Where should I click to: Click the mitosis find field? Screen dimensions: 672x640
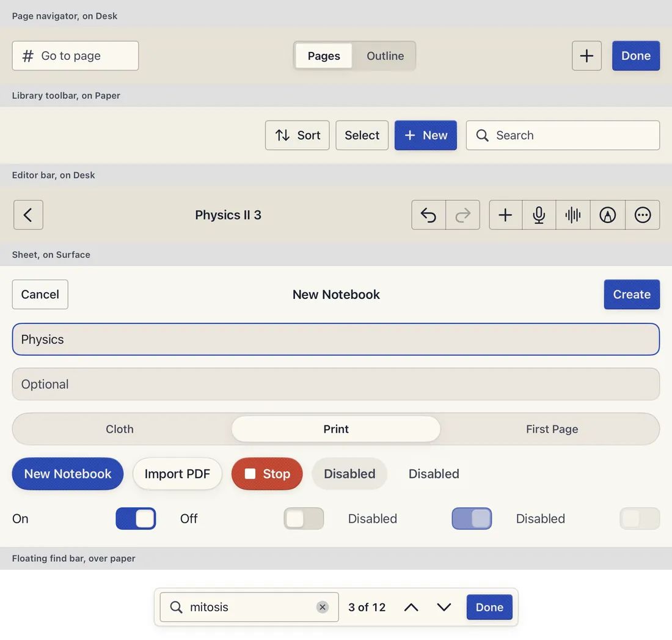[x=249, y=607]
